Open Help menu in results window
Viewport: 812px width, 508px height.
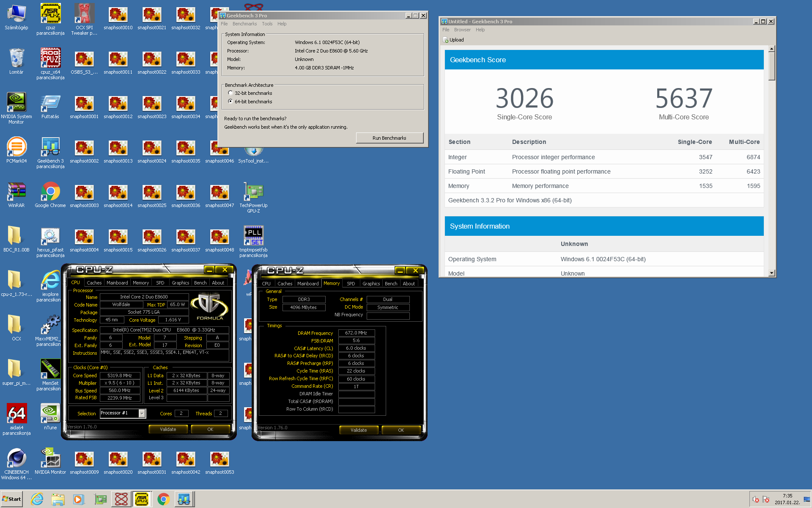[480, 30]
